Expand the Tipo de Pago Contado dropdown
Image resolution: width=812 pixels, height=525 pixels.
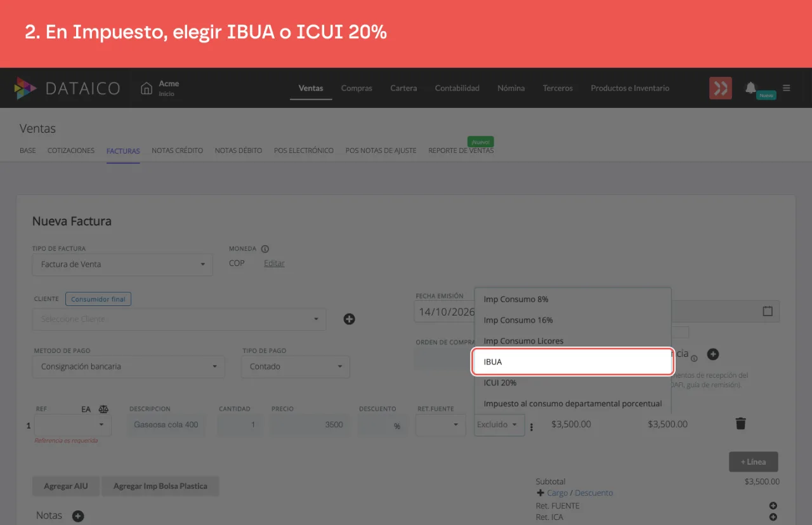click(296, 366)
